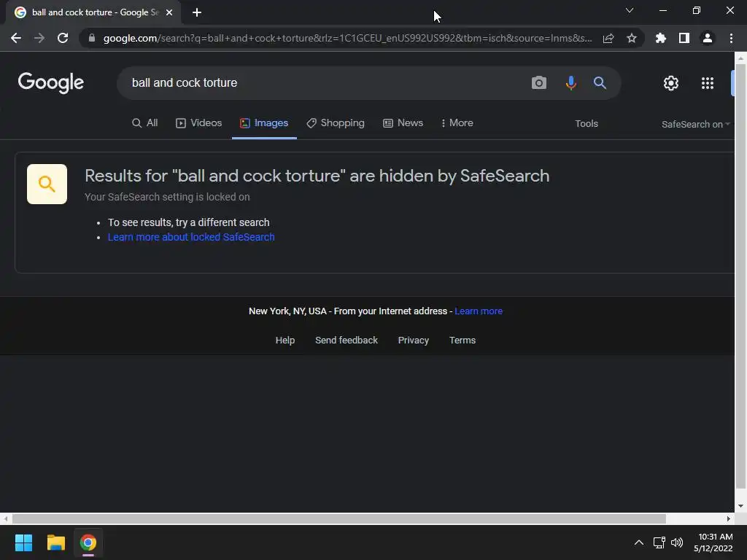
Task: View site information via padlock icon
Action: click(92, 38)
